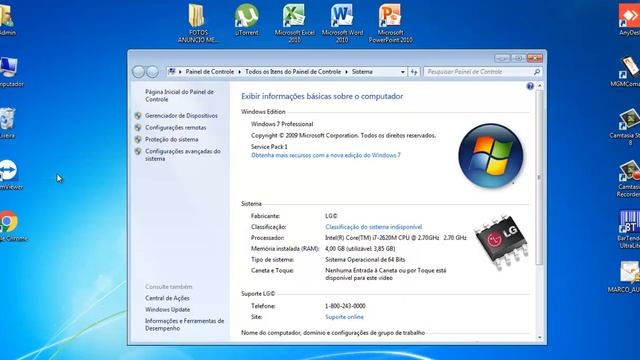
Task: Click Obtenha mais recursos Windows 7 link
Action: (x=326, y=155)
